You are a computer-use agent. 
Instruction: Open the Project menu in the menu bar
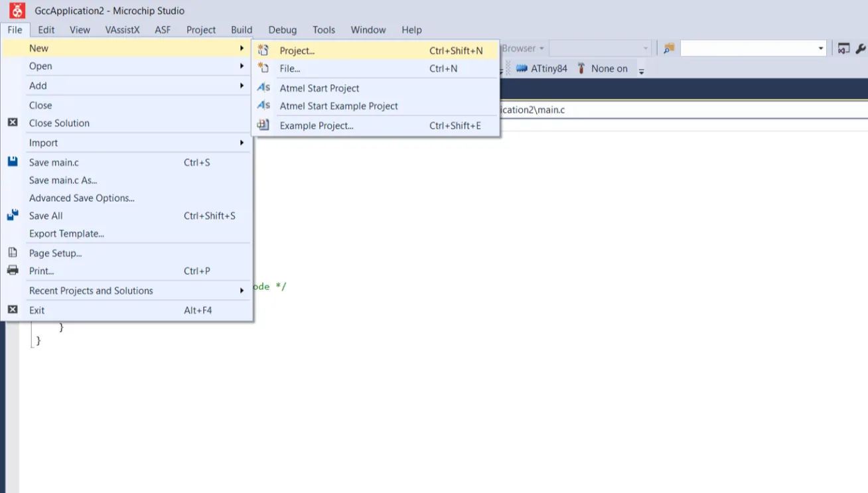(201, 30)
